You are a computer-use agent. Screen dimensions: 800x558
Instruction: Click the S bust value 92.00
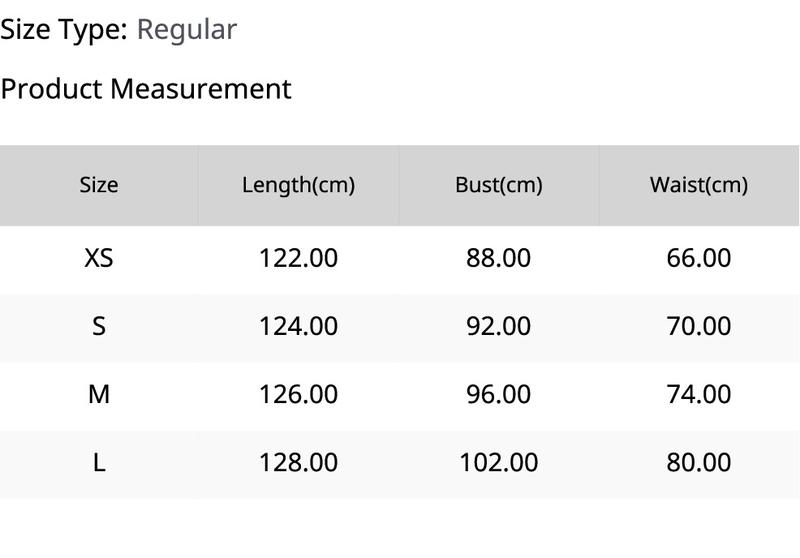(498, 326)
